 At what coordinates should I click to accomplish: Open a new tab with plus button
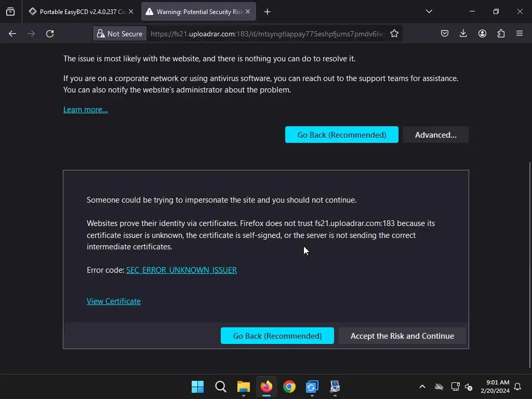(x=268, y=12)
